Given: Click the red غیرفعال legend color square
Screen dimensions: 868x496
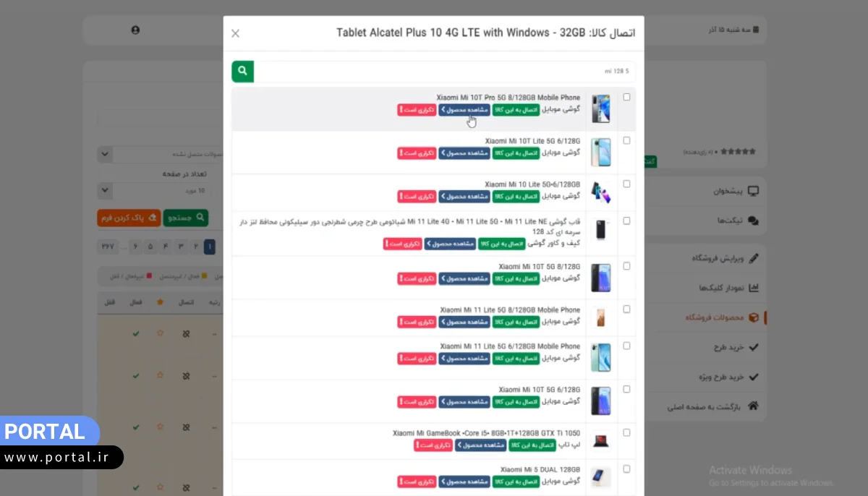Looking at the screenshot, I should point(149,275).
